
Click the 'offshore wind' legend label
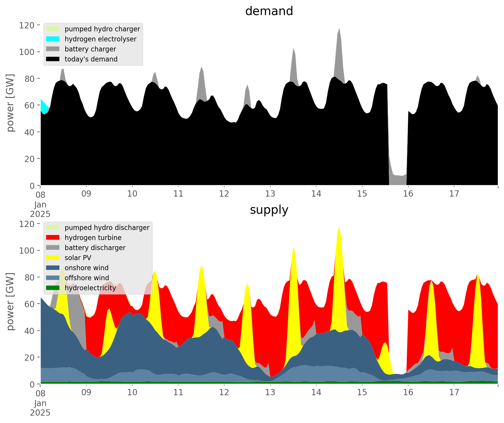[87, 278]
